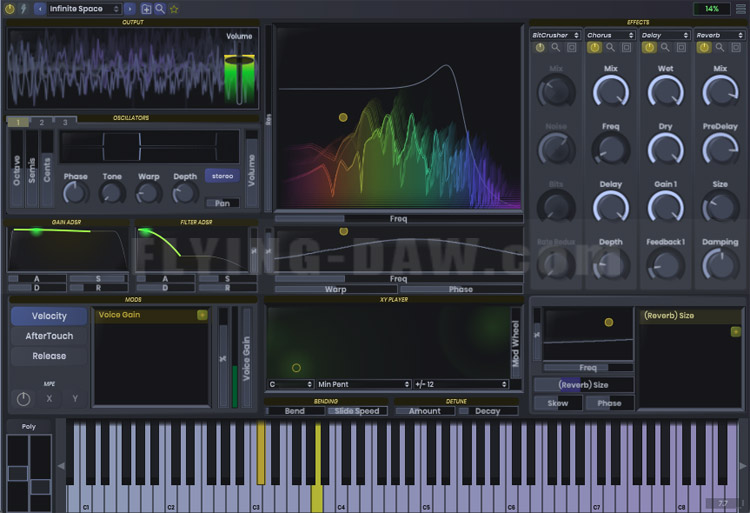The height and width of the screenshot is (513, 750).
Task: Toggle the Chorus effect power button
Action: pos(595,47)
